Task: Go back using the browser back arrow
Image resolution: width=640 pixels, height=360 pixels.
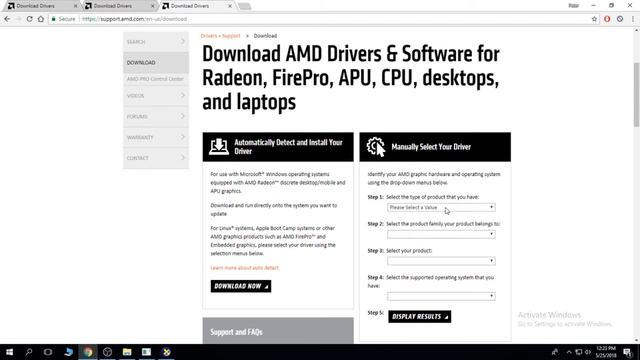Action: point(7,19)
